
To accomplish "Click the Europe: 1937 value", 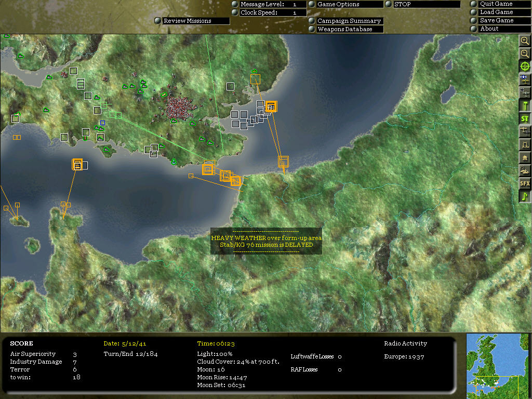I will [404, 356].
